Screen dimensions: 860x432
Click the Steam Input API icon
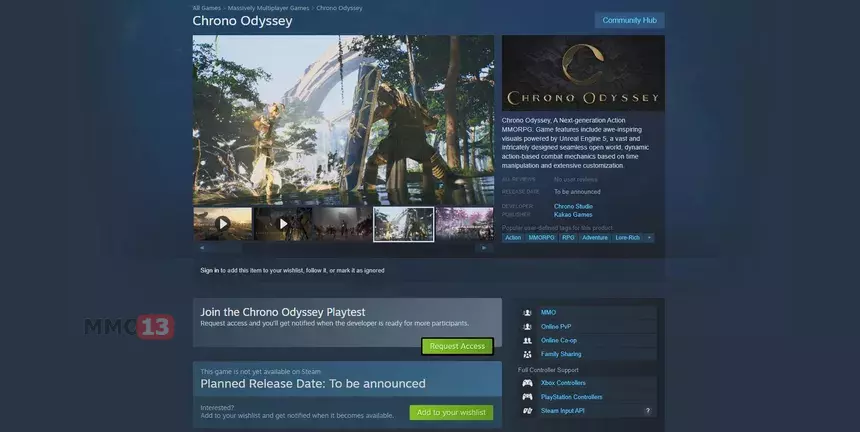pyautogui.click(x=527, y=411)
